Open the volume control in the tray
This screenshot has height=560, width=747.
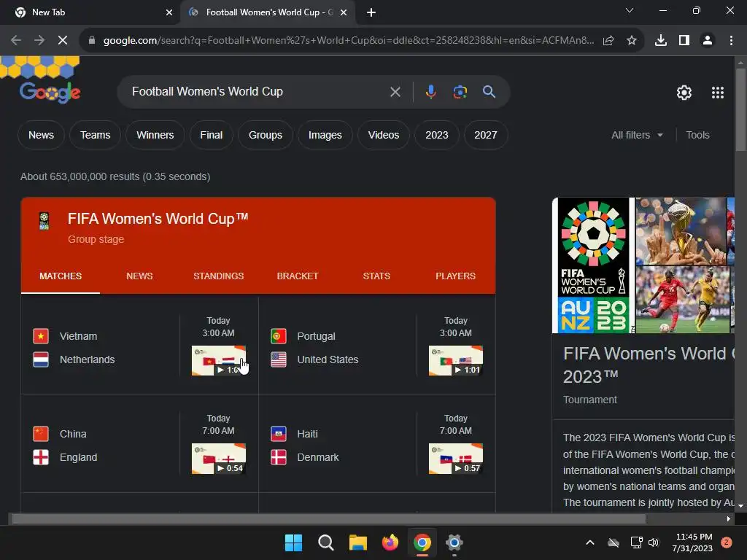coord(654,542)
